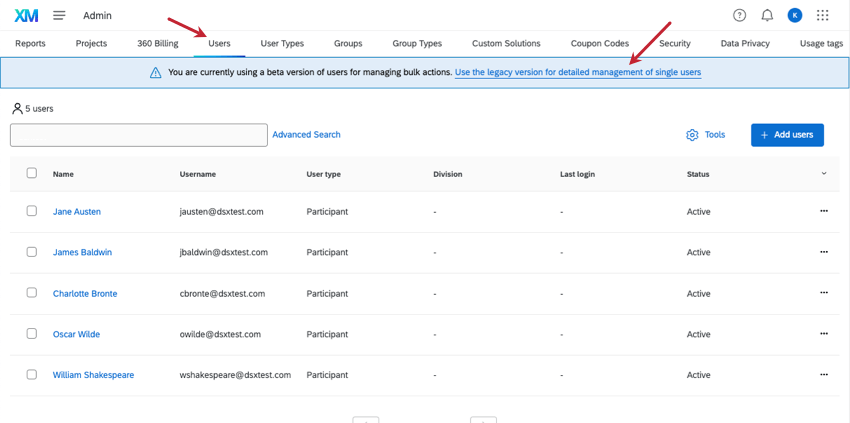
Task: Switch to the User Types tab
Action: 282,44
